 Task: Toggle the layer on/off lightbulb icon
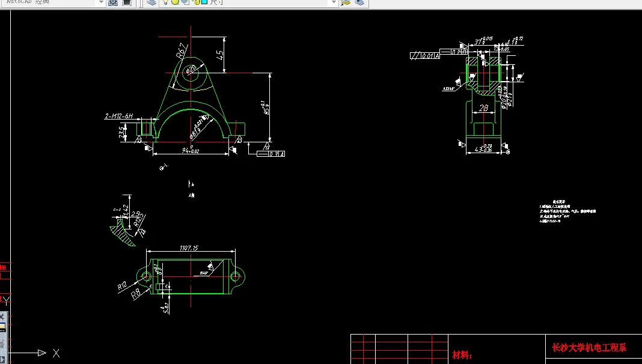(x=165, y=2)
